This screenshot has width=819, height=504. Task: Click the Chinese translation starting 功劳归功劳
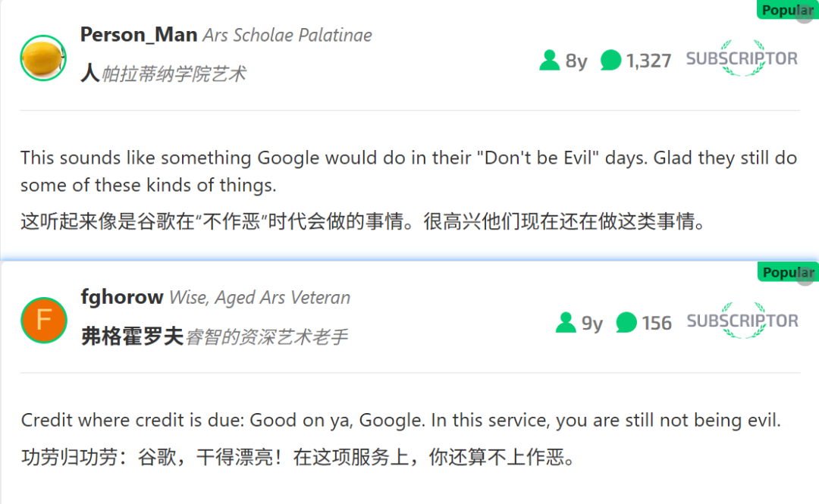coord(297,458)
